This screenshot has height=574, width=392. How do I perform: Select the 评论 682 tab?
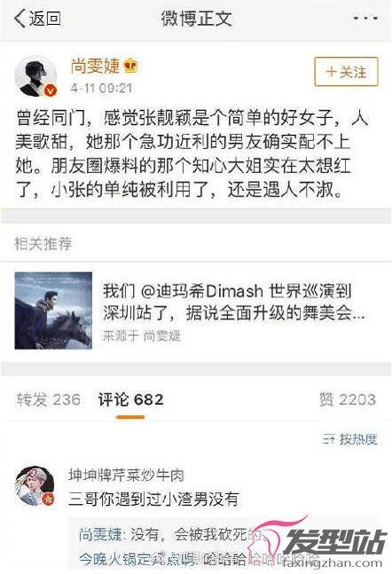coord(130,399)
